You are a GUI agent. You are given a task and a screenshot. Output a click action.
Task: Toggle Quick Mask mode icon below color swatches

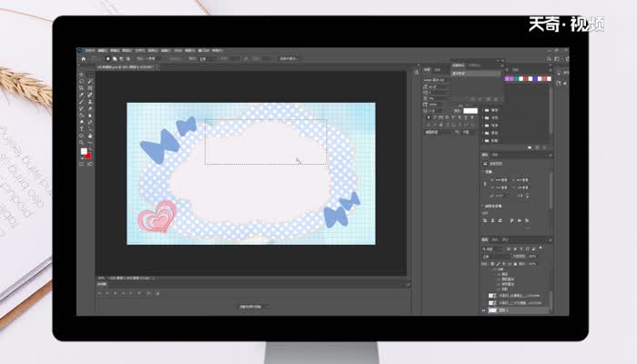(82, 164)
